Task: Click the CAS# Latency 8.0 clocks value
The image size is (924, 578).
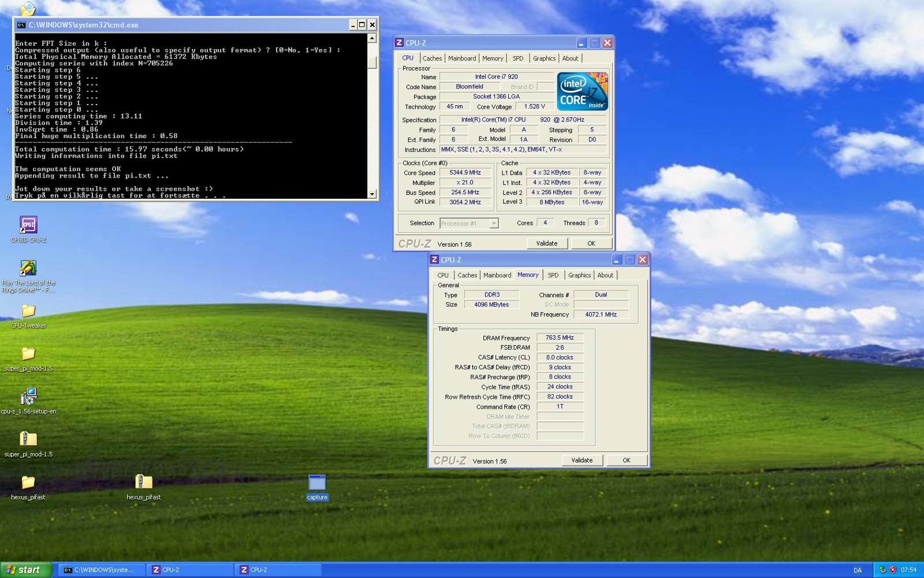Action: tap(560, 357)
